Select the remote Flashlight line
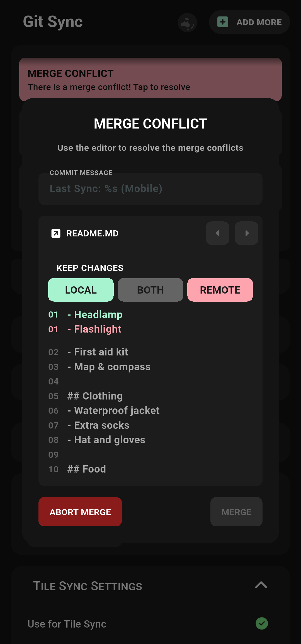The image size is (301, 644). pos(94,329)
